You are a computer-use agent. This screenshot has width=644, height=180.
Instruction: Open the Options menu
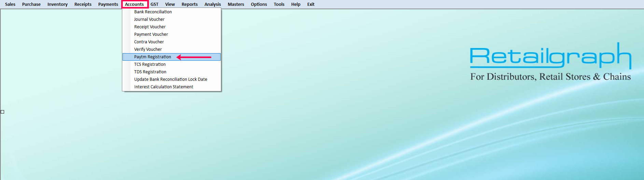[259, 4]
